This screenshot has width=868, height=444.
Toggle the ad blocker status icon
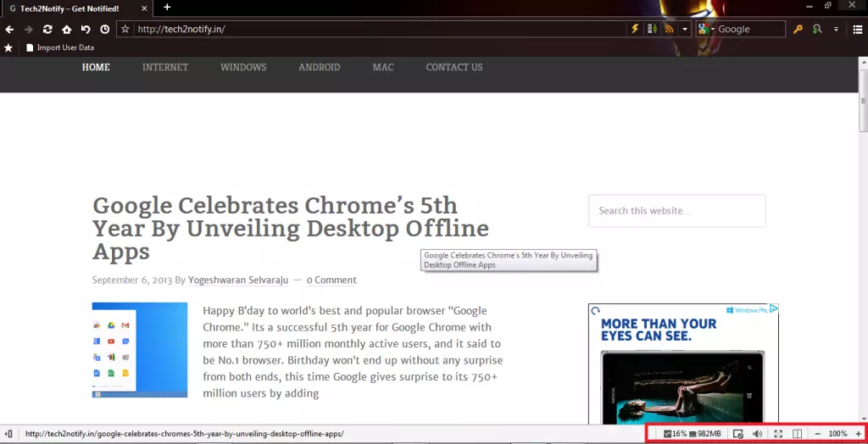click(x=737, y=434)
